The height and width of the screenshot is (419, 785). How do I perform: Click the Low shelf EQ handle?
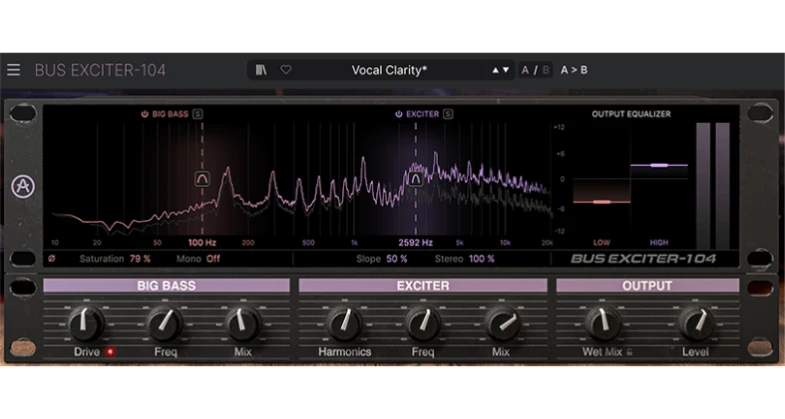coord(602,202)
